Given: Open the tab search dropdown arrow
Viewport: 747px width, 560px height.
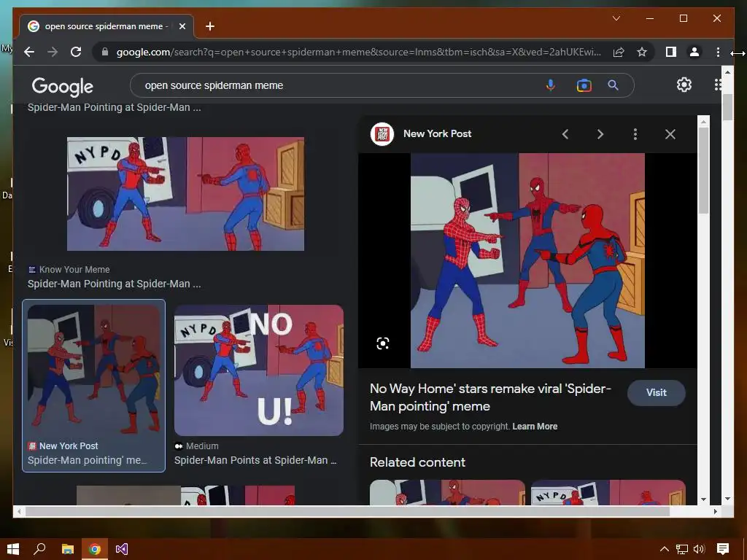Looking at the screenshot, I should click(616, 18).
